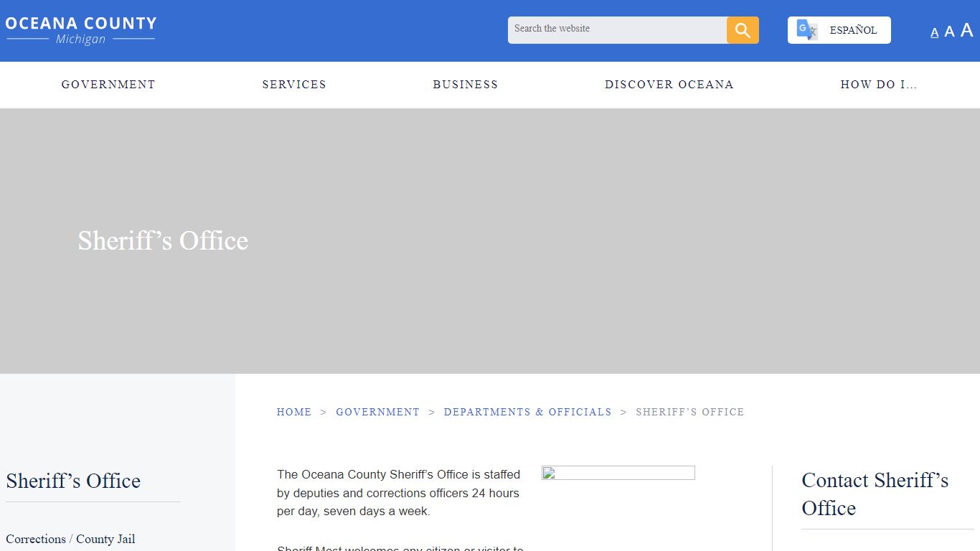Click the Contact Sheriff's Office heading
This screenshot has width=980, height=551.
875,494
